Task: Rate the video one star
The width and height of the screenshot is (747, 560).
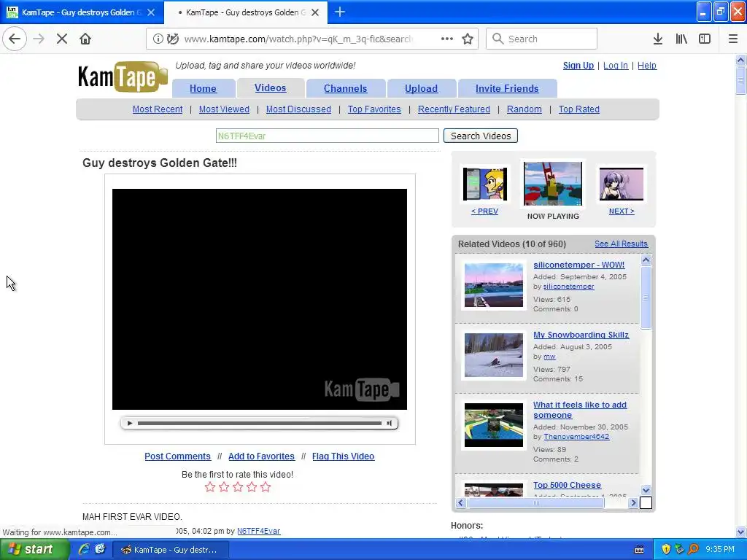Action: (209, 486)
